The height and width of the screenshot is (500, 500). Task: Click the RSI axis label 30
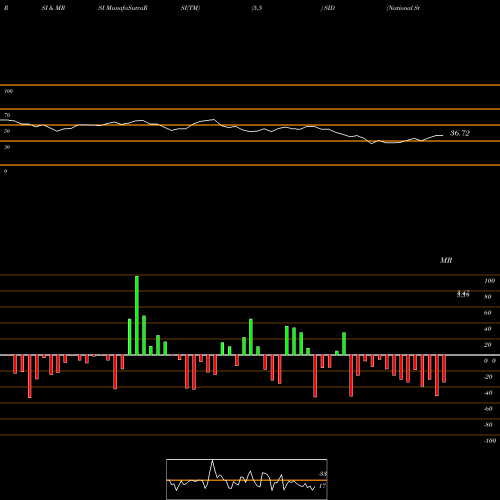pyautogui.click(x=7, y=147)
